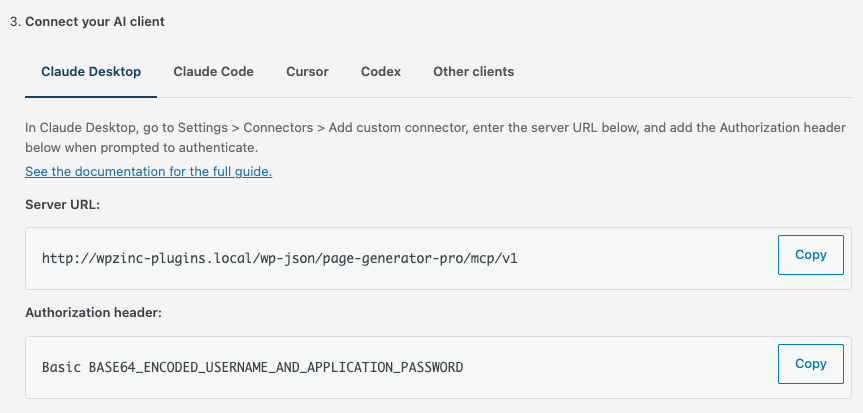The height and width of the screenshot is (413, 863).
Task: Click the 'Server URL:' label
Action: point(63,205)
